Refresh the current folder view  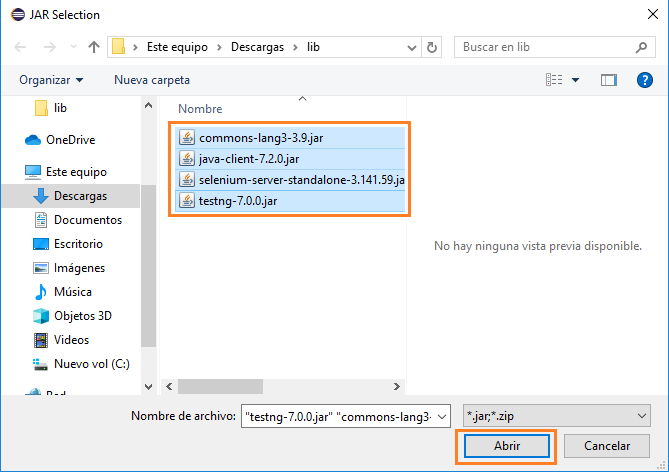(x=432, y=47)
